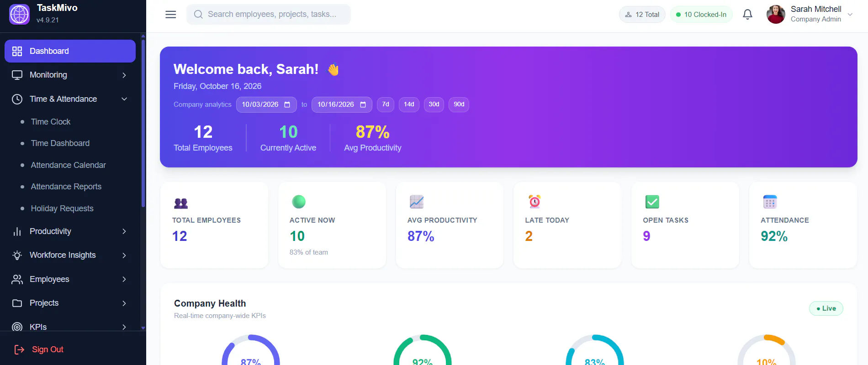Open the user account dropdown chevron
868x365 pixels.
coord(850,15)
